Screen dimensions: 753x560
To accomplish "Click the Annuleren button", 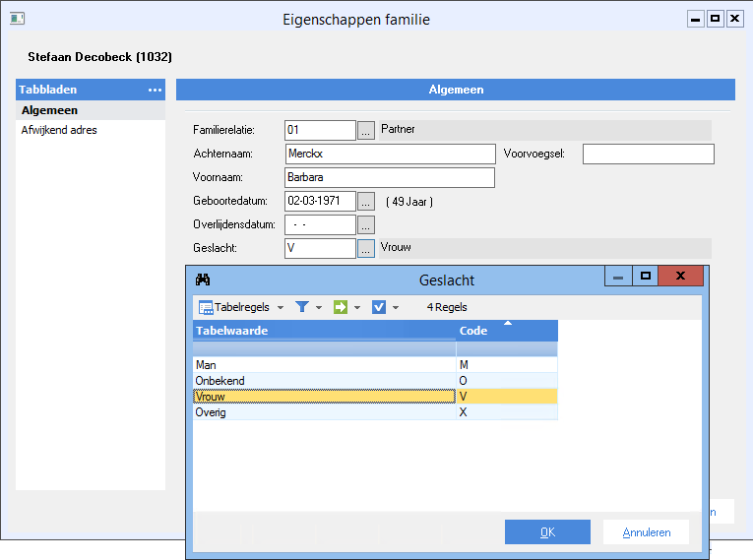I will pyautogui.click(x=647, y=532).
